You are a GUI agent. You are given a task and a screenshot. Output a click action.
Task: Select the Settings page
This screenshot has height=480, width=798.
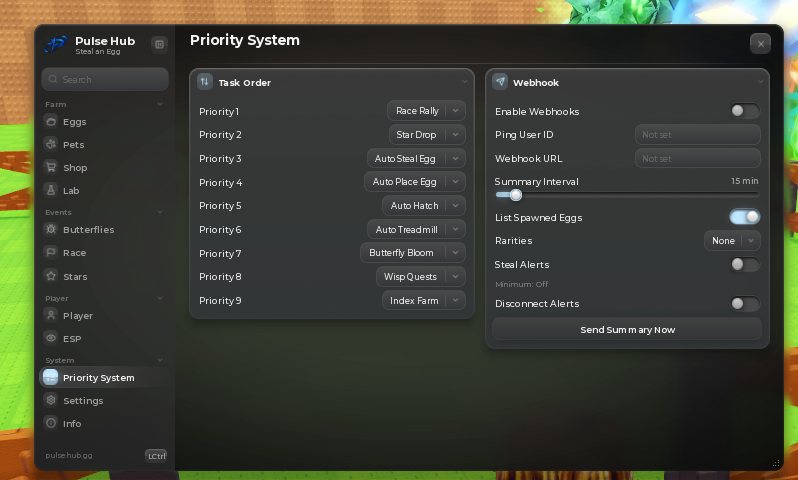104,400
